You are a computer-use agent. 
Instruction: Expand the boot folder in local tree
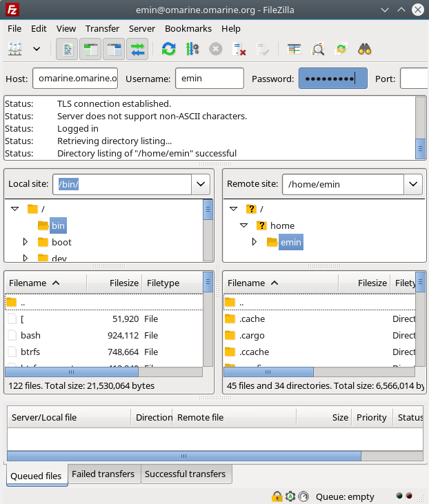tap(26, 242)
